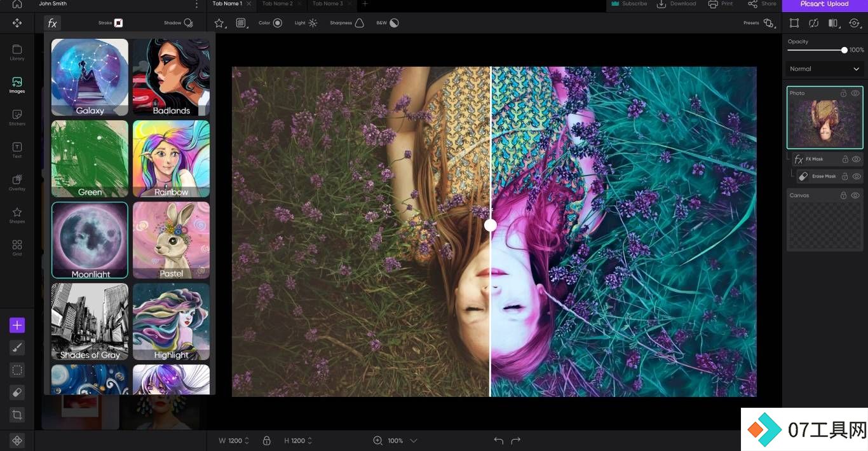The width and height of the screenshot is (868, 451).
Task: Open the Presets menu
Action: pos(759,23)
